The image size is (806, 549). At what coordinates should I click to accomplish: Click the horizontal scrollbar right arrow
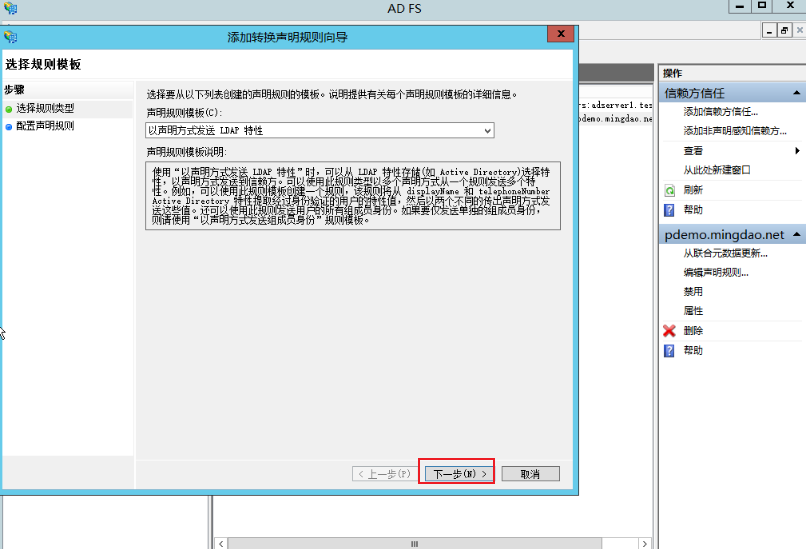click(645, 543)
